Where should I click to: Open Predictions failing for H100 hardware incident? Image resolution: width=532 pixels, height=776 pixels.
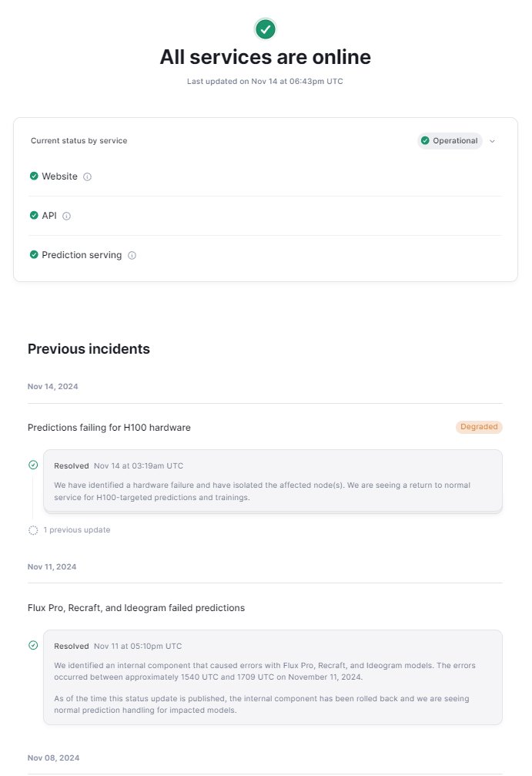click(109, 428)
